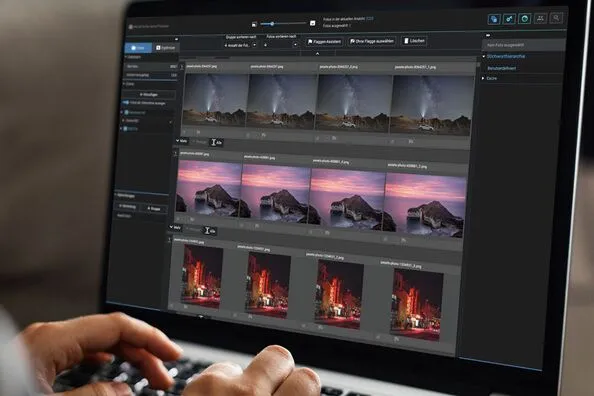594x396 pixels.
Task: Open the people search icon at top right
Action: tap(541, 18)
